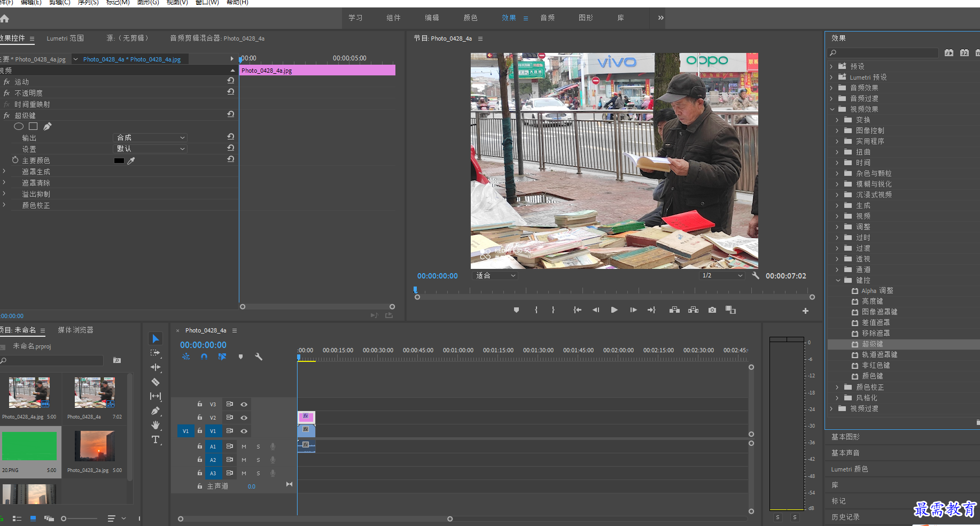Toggle V1 track output eye

pyautogui.click(x=244, y=431)
